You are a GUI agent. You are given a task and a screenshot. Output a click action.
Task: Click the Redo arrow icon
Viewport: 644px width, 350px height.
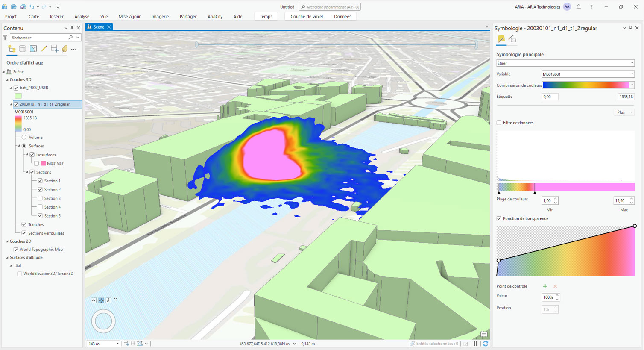tap(44, 7)
